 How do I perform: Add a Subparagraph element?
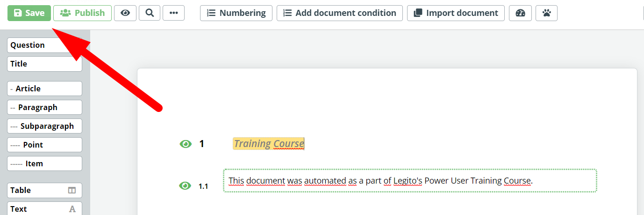[x=44, y=126]
